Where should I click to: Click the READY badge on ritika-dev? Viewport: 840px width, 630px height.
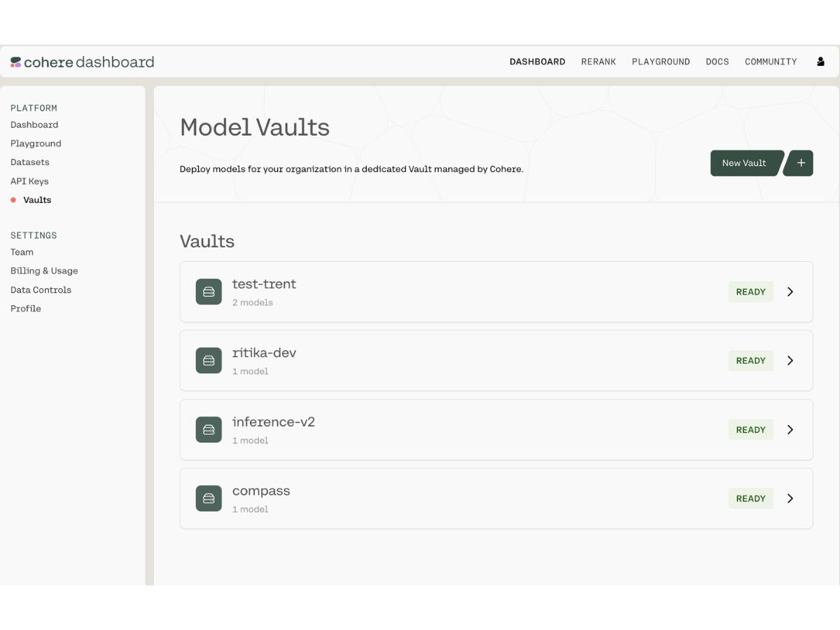pyautogui.click(x=750, y=360)
